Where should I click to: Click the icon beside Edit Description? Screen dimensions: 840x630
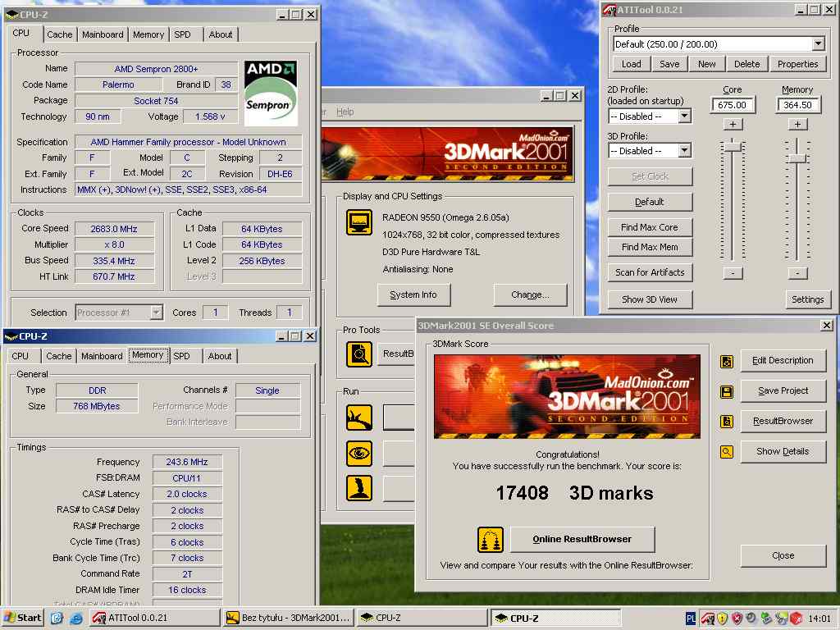pos(727,362)
